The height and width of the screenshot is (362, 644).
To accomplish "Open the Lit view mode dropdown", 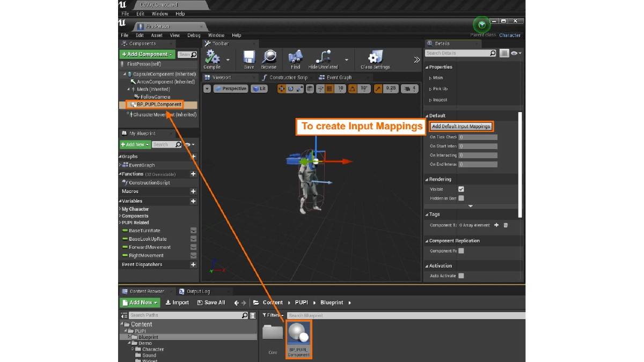I will (x=259, y=88).
